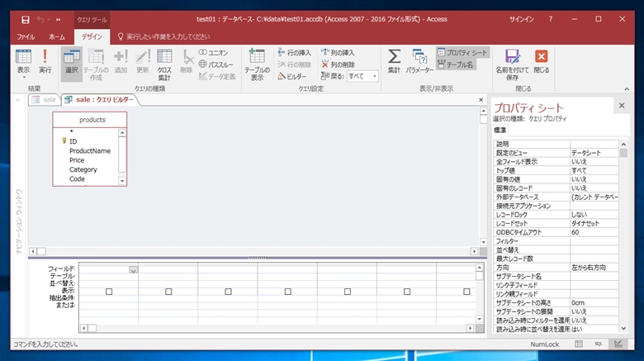644x361 pixels.
Task: Choose クロス集計 crosstab query type
Action: point(164,65)
